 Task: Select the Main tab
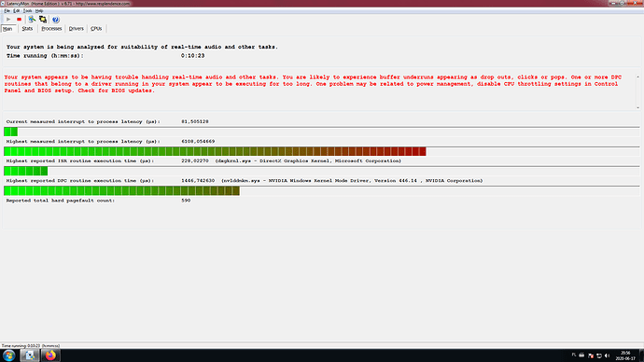point(7,29)
